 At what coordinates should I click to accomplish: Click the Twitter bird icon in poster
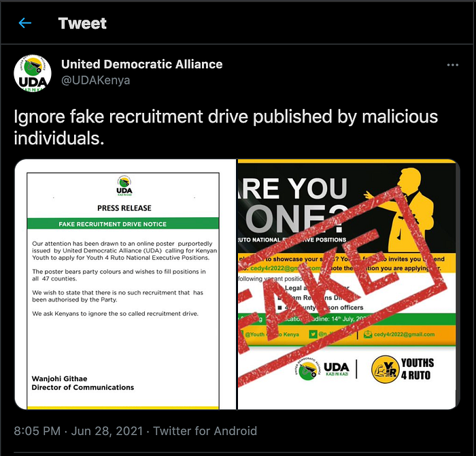[313, 334]
